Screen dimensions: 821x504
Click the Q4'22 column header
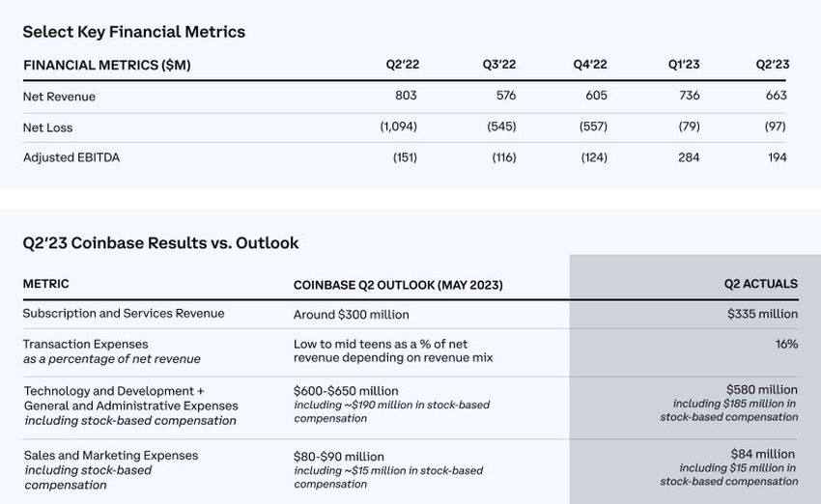point(589,65)
